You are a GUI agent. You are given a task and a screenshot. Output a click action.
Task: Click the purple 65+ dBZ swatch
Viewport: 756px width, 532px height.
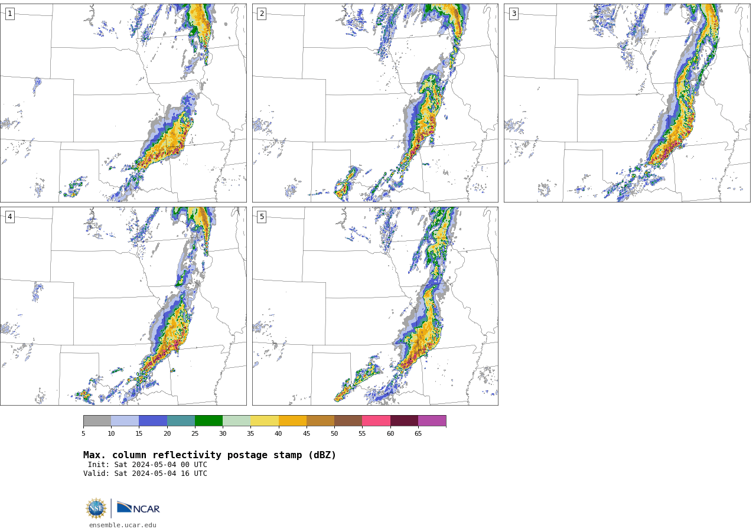coord(432,420)
